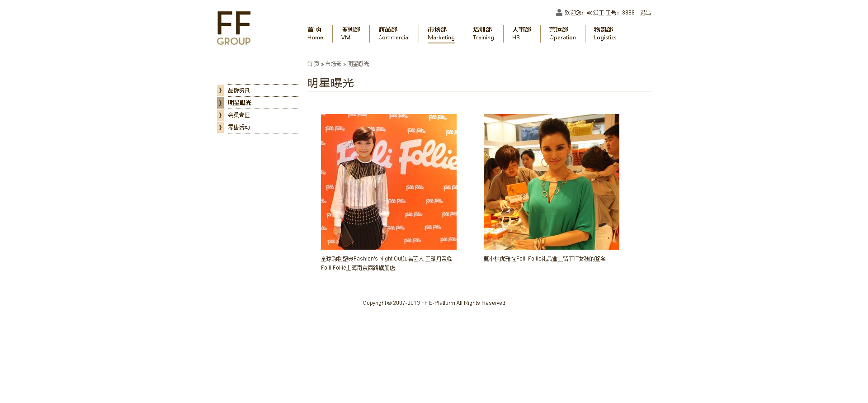Go to the 商品部 Commercial section

pyautogui.click(x=394, y=33)
